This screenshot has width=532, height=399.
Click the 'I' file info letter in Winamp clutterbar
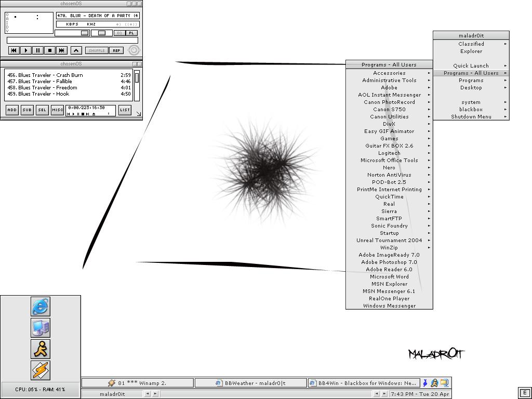pyautogui.click(x=7, y=23)
